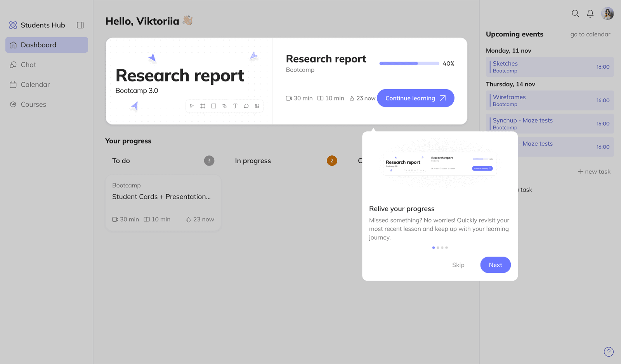Open the Dashboard menu item
621x364 pixels.
[47, 45]
